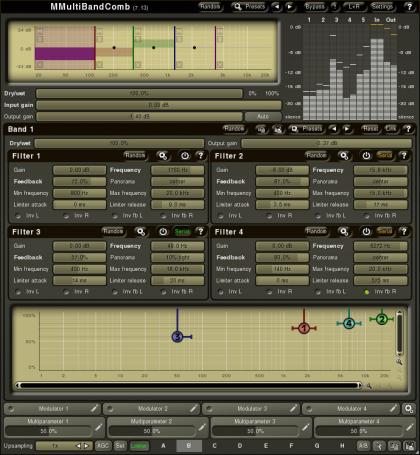Open Filter 4 presets magnifier icon
This screenshot has width=420, height=455.
[344, 232]
